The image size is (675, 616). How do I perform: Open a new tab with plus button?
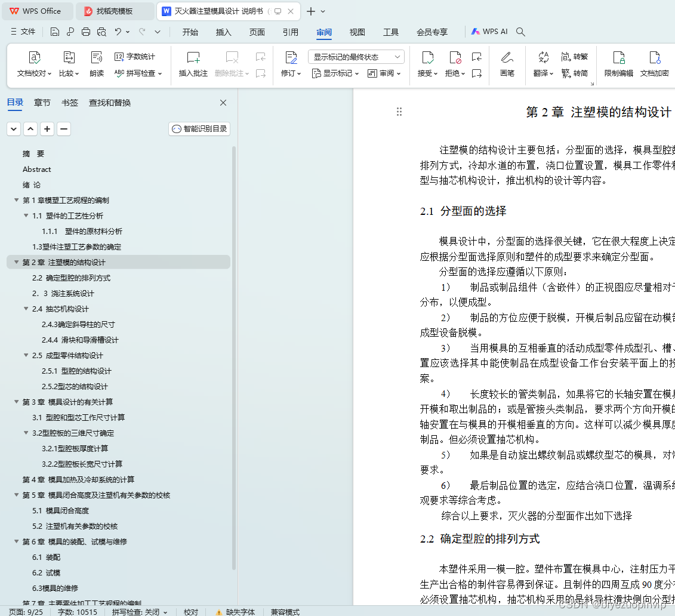coord(310,11)
